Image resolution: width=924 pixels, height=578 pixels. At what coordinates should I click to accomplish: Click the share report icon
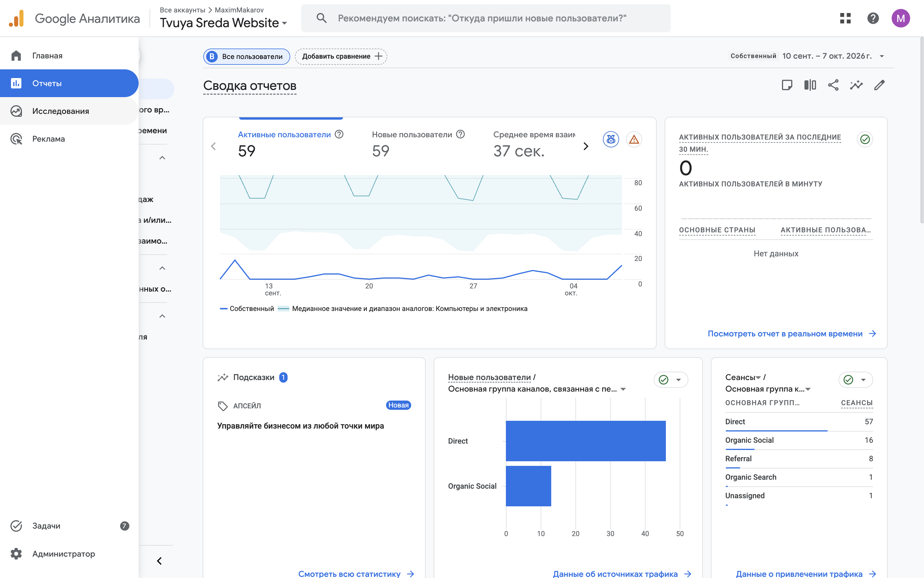pos(833,85)
